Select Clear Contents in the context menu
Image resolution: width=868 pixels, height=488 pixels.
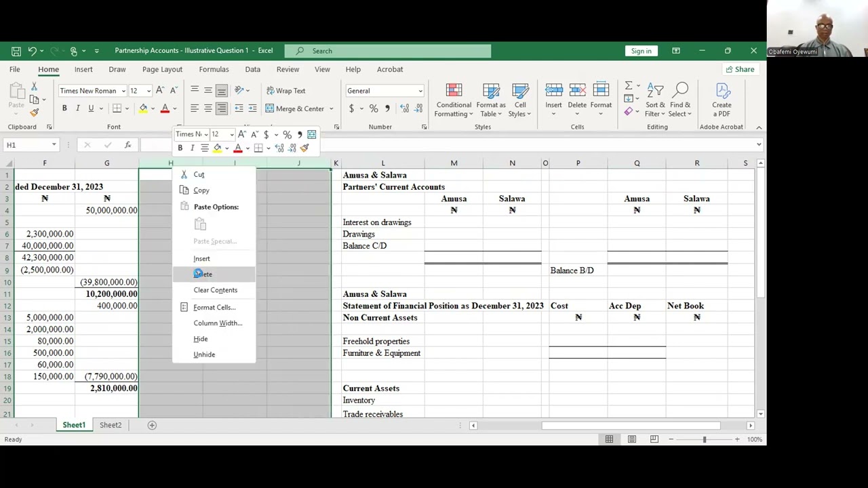[x=214, y=290]
